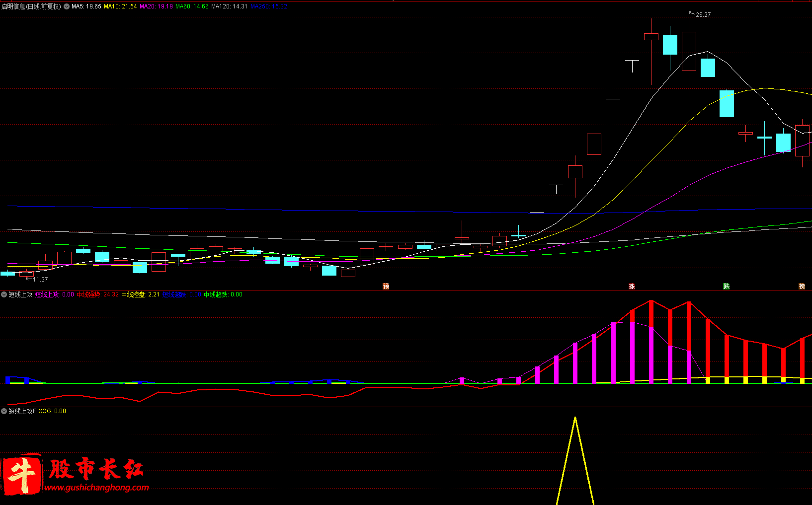The width and height of the screenshot is (812, 505).
Task: Click the 11.37 low price label
Action: pyautogui.click(x=41, y=280)
